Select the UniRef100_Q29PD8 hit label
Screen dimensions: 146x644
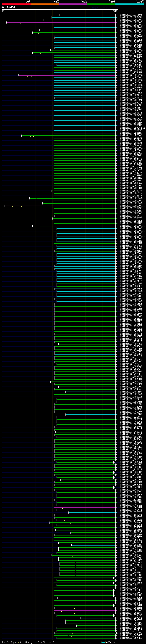pyautogui.click(x=131, y=175)
